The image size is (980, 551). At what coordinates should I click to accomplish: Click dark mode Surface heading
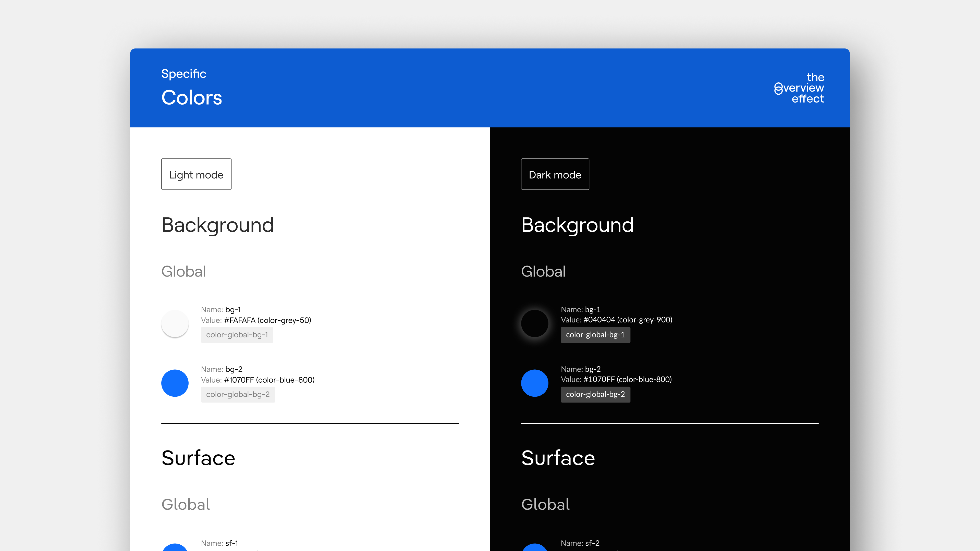coord(558,458)
